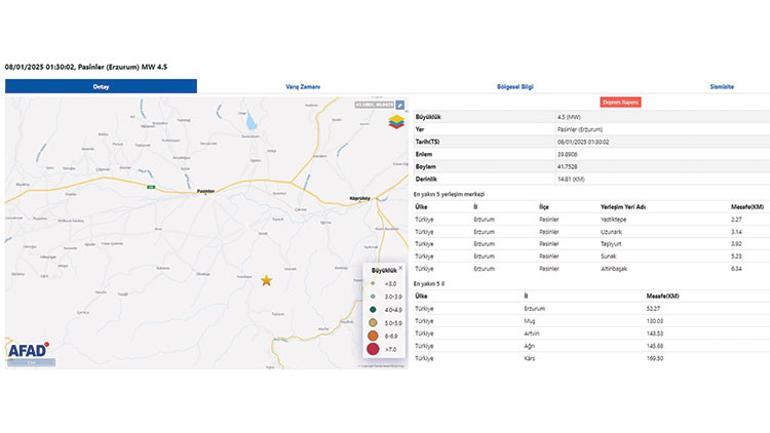
Task: Click the En yakın 5 il heading
Action: tap(429, 284)
